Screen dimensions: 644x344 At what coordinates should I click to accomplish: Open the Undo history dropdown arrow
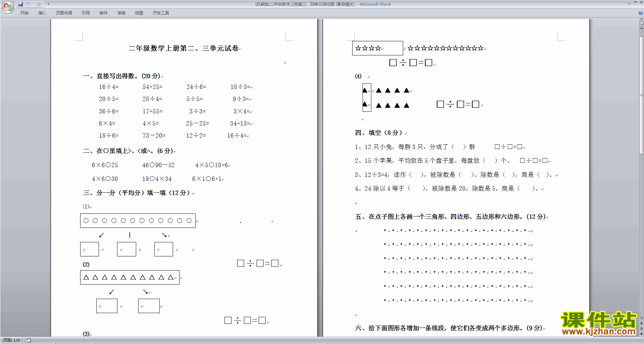[33, 4]
